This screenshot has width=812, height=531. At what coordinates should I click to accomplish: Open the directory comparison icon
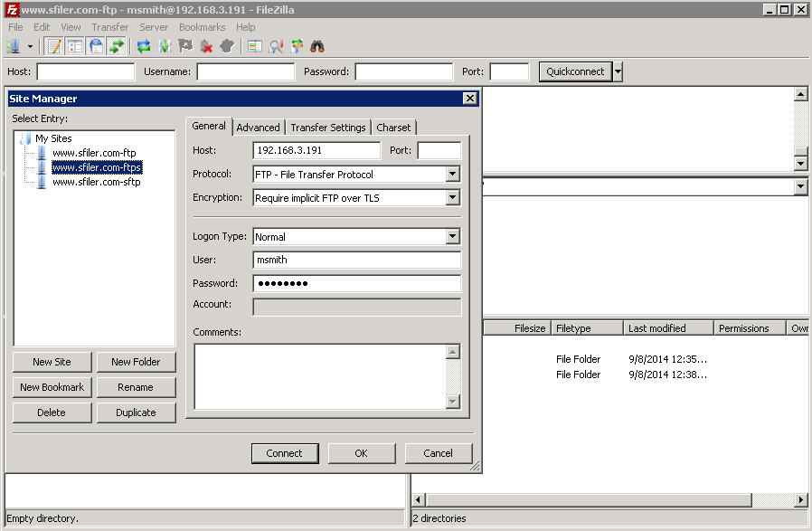tap(255, 47)
